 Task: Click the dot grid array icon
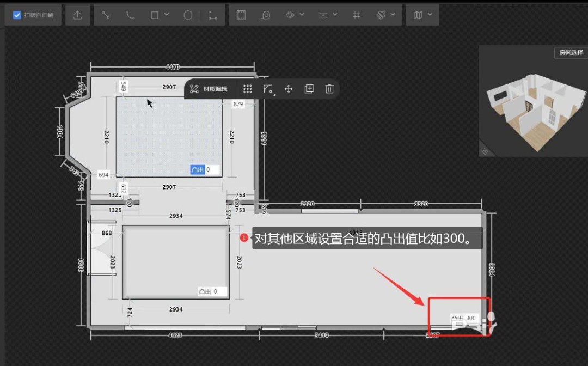248,89
